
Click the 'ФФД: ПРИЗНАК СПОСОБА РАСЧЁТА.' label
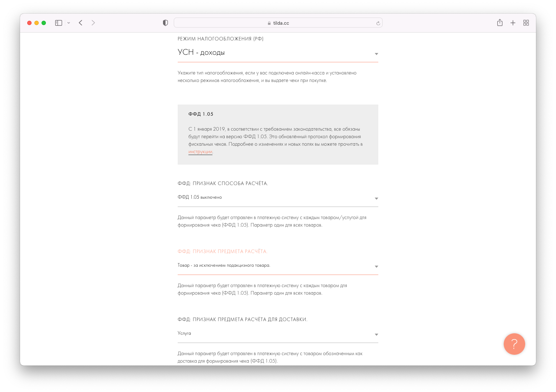coord(223,183)
